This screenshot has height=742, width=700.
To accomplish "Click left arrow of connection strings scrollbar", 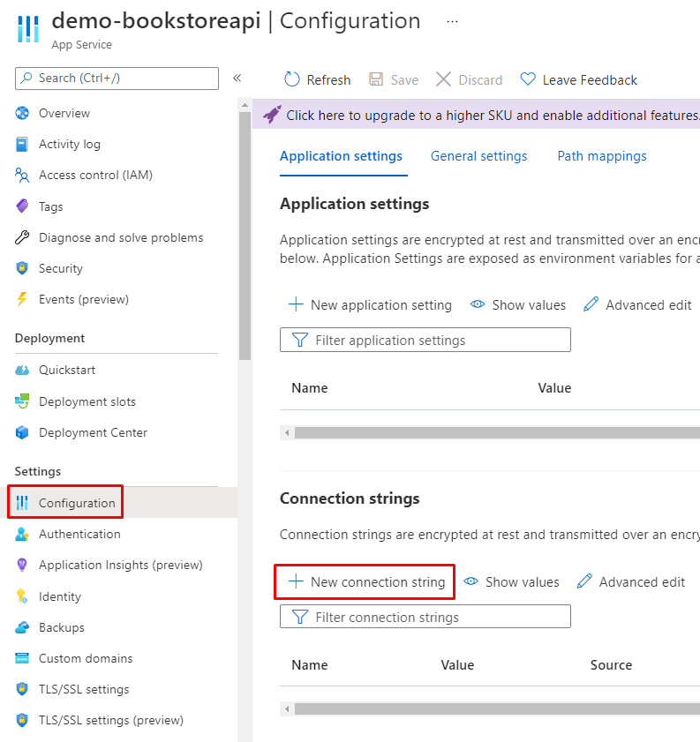I will tap(287, 708).
